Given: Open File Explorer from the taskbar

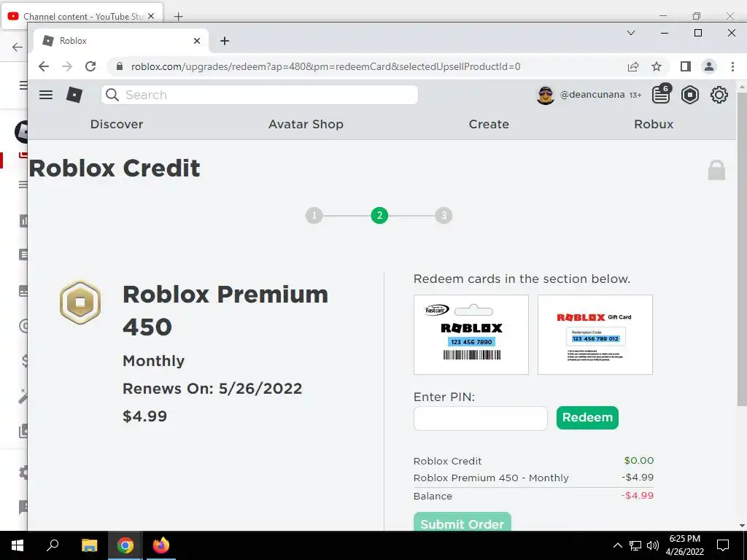Looking at the screenshot, I should coord(89,545).
